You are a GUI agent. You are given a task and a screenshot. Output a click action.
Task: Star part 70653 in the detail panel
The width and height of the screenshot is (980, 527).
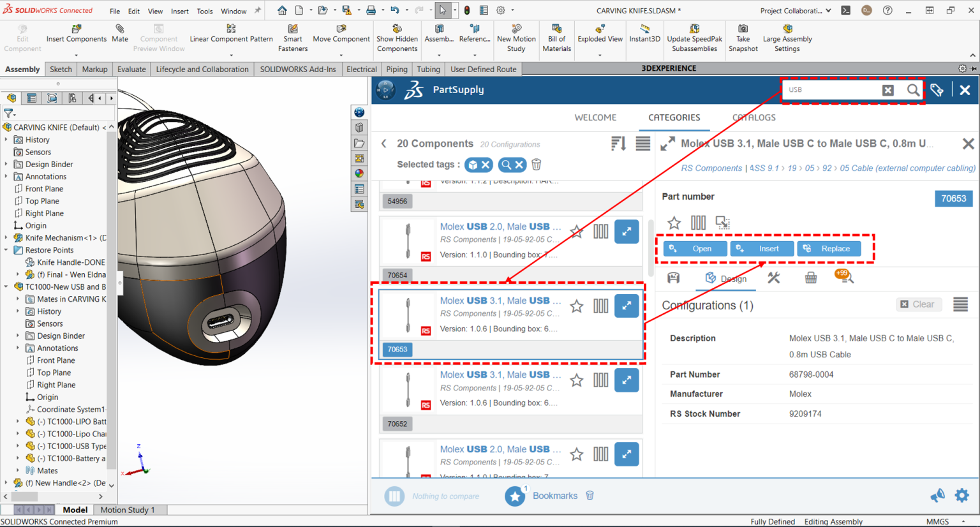coord(674,223)
